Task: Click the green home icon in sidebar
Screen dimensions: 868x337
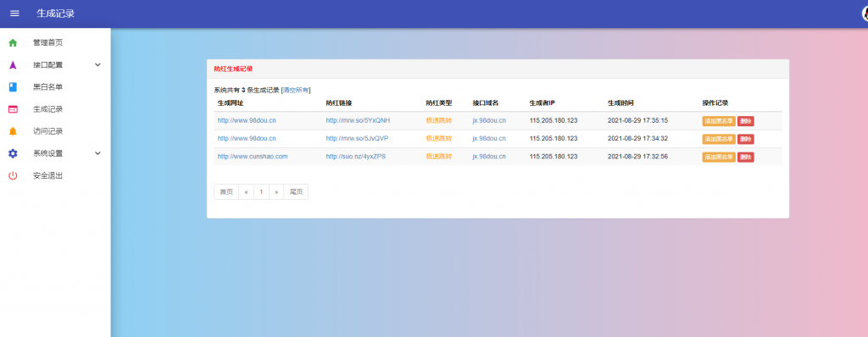Action: coord(13,42)
